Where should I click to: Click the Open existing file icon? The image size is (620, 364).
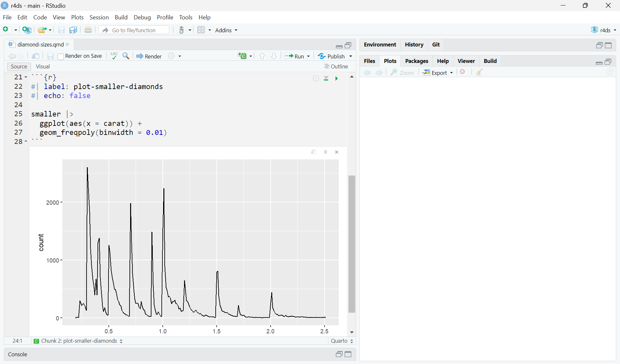click(42, 30)
